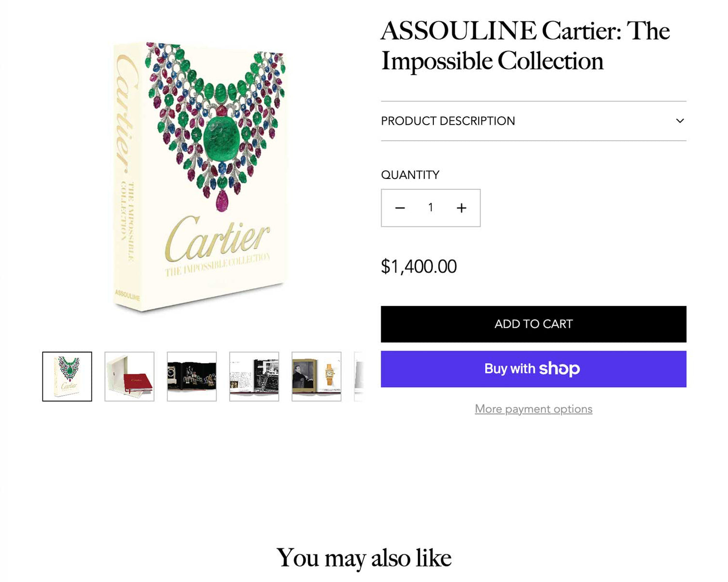
Task: Expand the Product Description chevron arrow
Action: click(680, 121)
